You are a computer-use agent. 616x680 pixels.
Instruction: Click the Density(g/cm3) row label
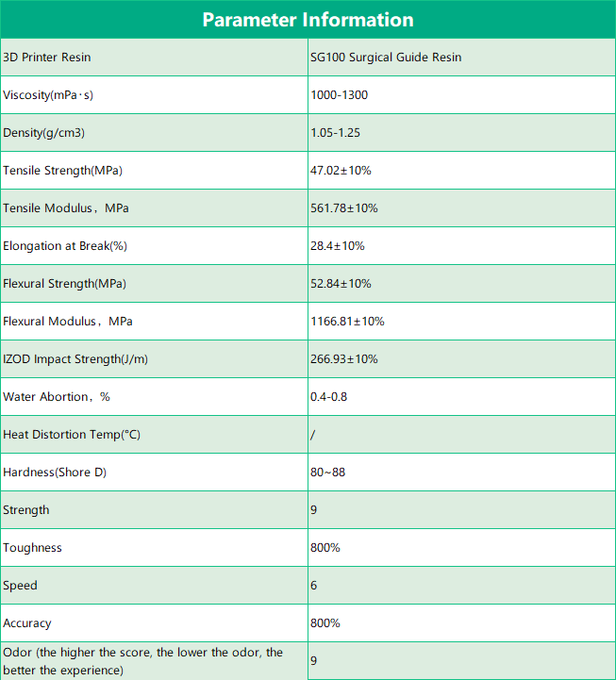pos(44,133)
